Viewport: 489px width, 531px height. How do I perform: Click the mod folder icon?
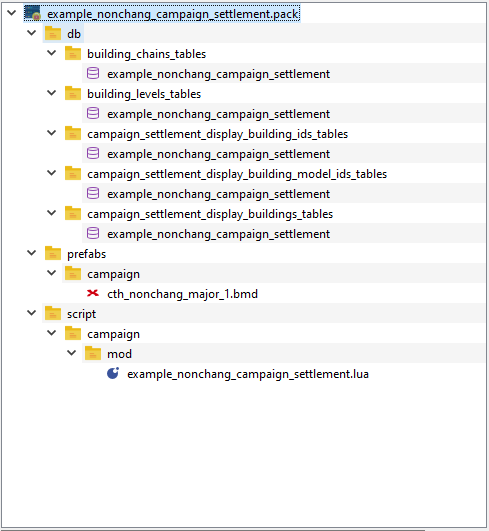tap(93, 353)
